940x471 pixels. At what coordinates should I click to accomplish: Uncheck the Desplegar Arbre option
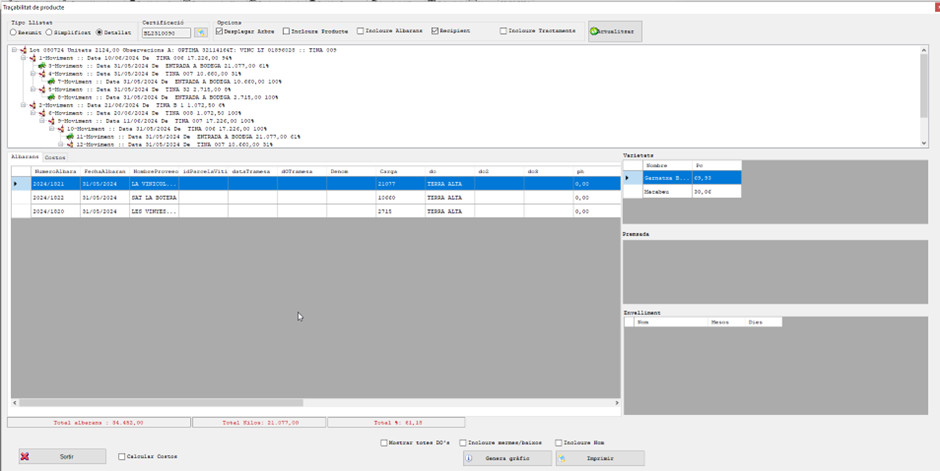click(x=220, y=31)
